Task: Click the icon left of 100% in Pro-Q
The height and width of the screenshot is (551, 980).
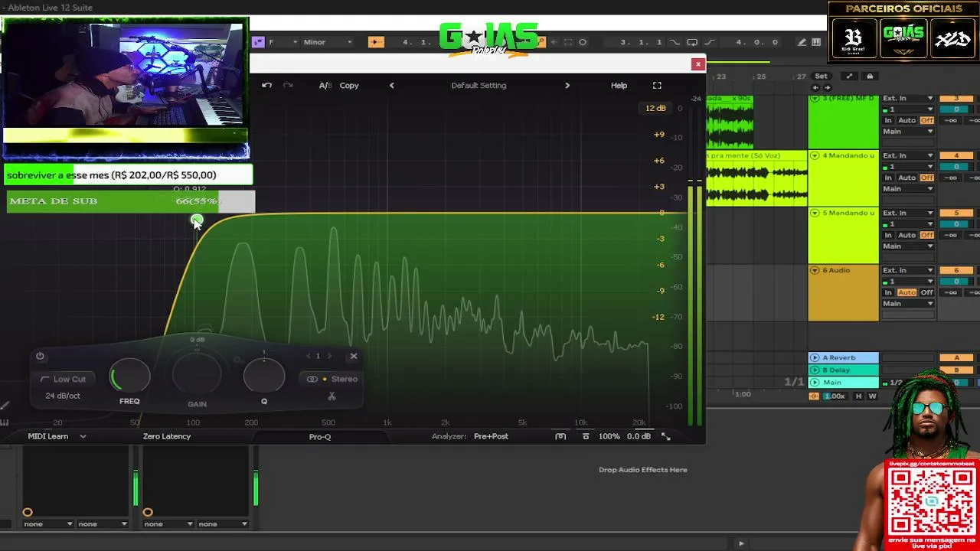Action: [x=586, y=436]
